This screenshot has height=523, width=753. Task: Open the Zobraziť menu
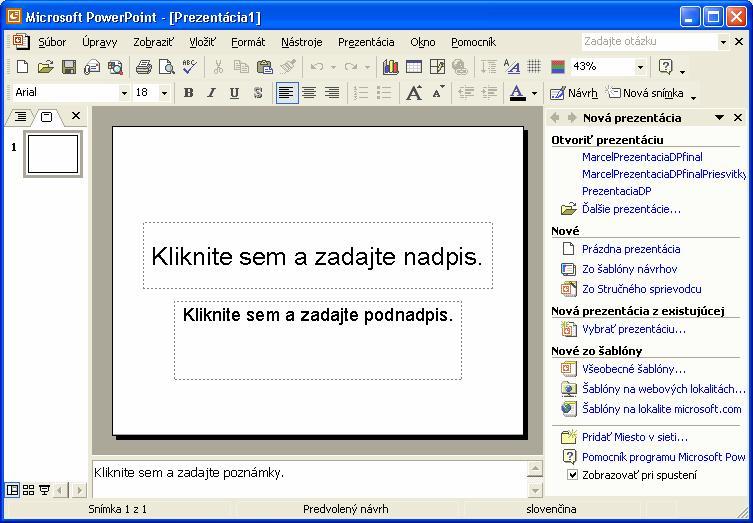click(154, 42)
